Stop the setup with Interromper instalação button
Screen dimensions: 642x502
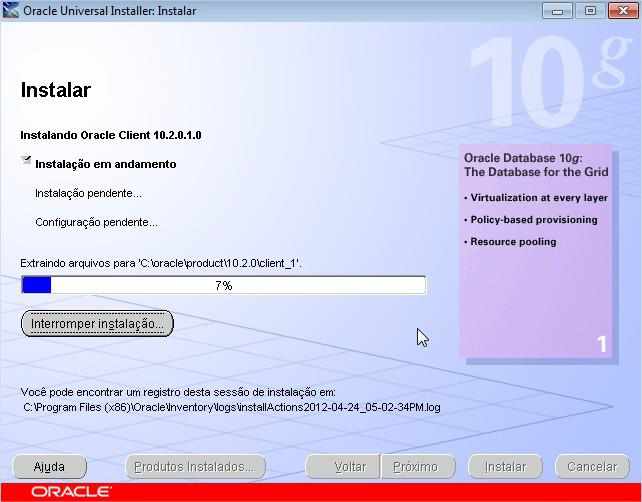97,323
